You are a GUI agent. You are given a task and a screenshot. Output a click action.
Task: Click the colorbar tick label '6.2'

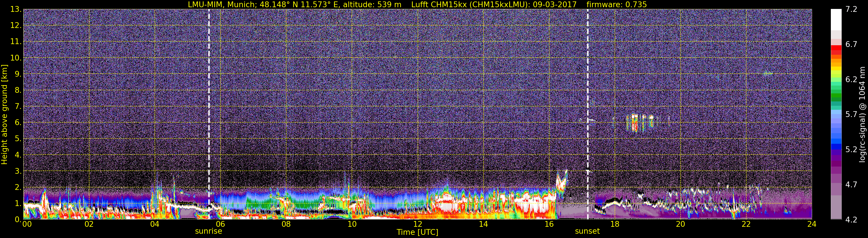(x=851, y=80)
